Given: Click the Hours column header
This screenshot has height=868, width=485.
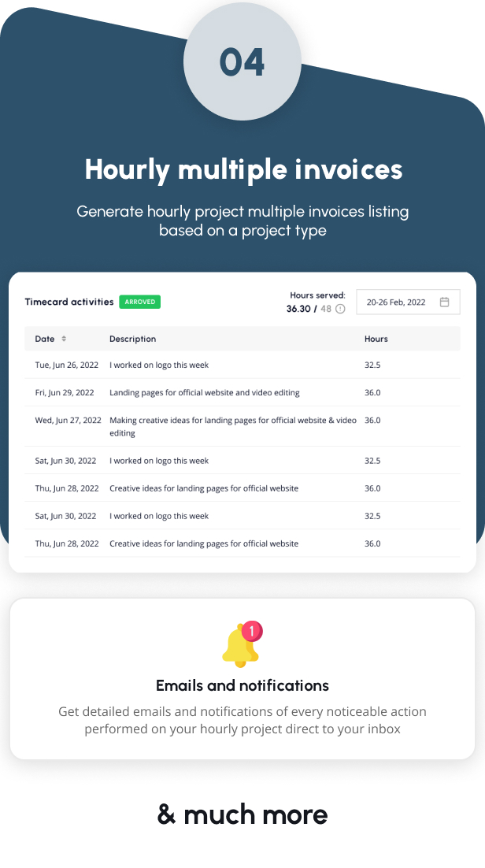Looking at the screenshot, I should pyautogui.click(x=376, y=339).
